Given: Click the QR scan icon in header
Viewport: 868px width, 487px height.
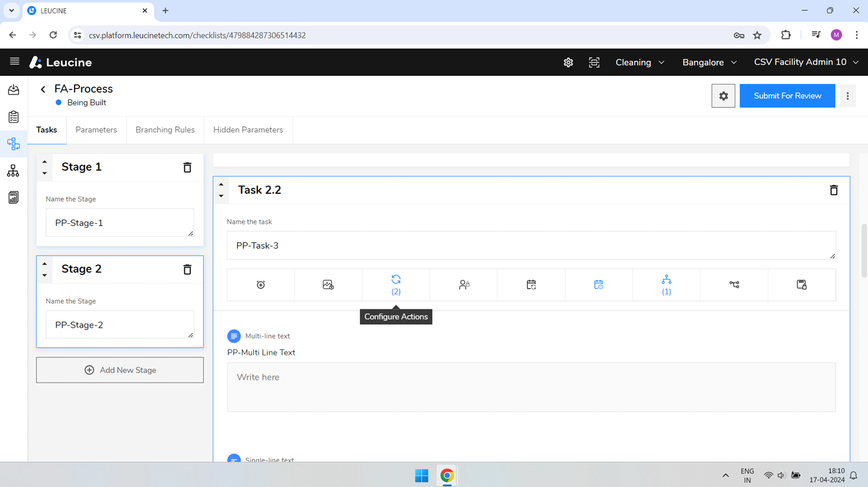Looking at the screenshot, I should pos(594,62).
